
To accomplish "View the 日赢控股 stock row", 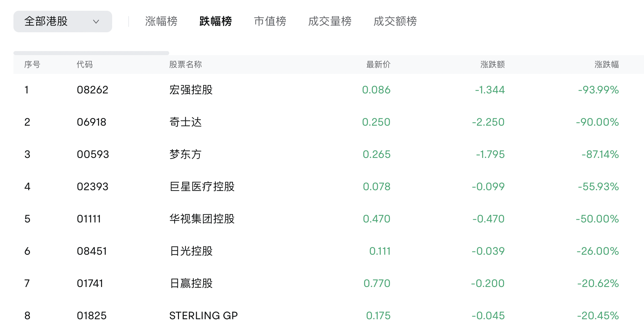I will (191, 284).
